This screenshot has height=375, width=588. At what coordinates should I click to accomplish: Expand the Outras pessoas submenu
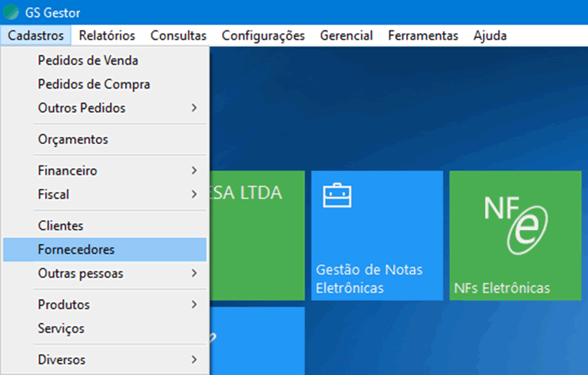(x=104, y=273)
